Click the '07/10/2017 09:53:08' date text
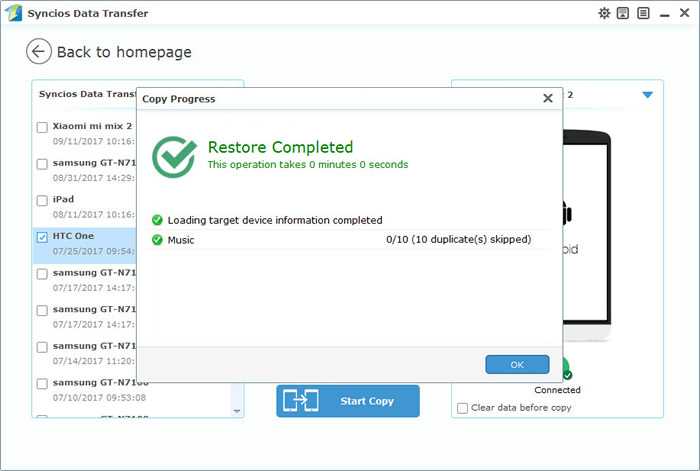Viewport: 700px width, 471px height. (x=99, y=397)
